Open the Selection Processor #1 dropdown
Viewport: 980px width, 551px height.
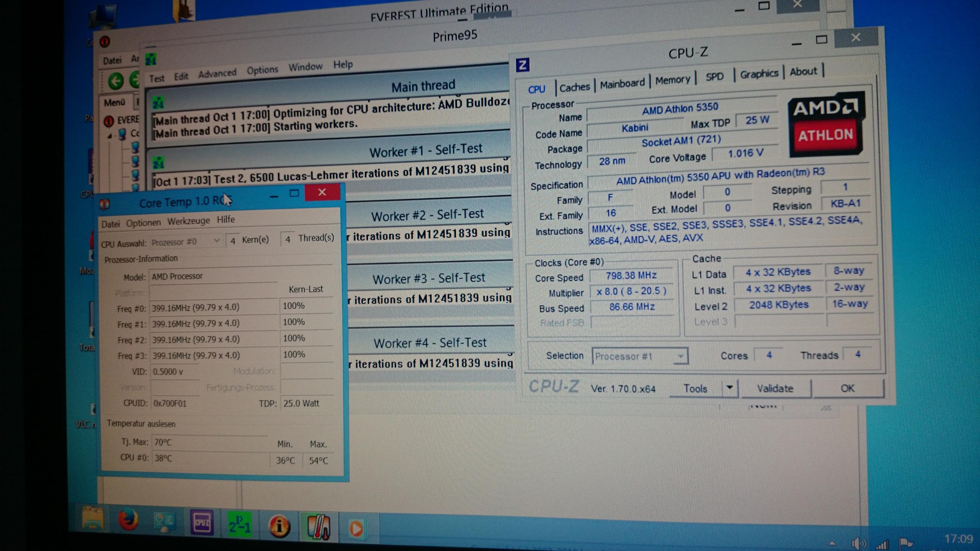(680, 357)
